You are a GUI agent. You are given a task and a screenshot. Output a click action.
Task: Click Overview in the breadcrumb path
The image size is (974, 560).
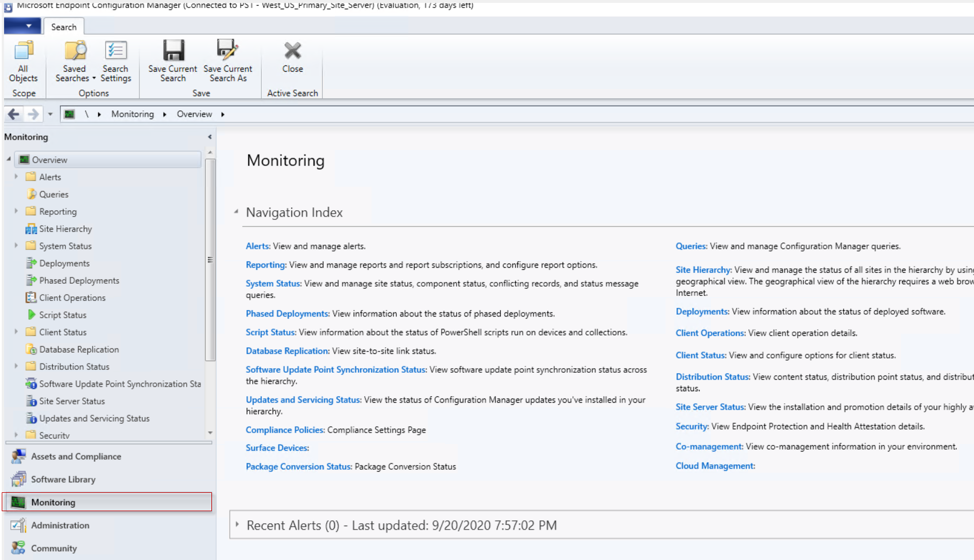[x=194, y=114]
